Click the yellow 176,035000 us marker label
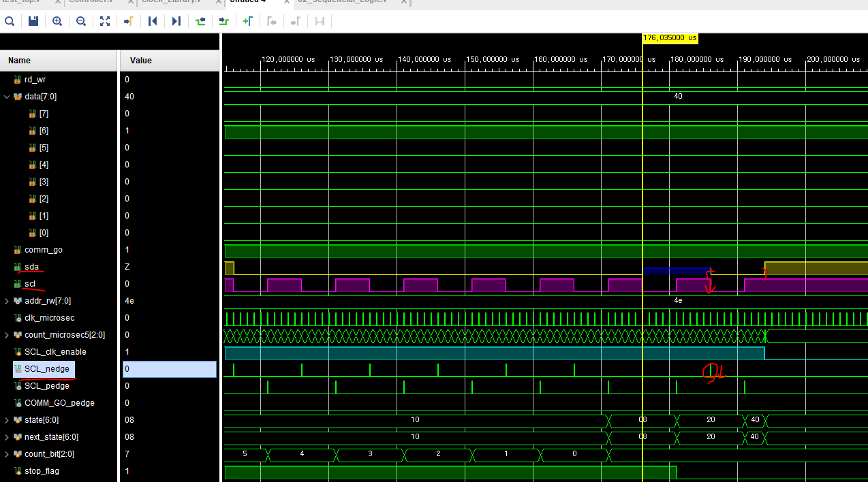Viewport: 868px width, 482px height. (x=669, y=38)
